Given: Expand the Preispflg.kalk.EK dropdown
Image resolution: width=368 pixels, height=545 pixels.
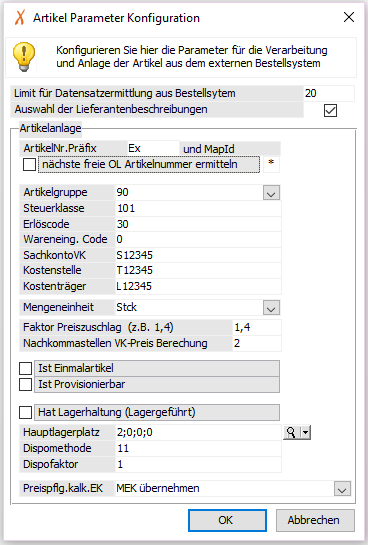Looking at the screenshot, I should pos(342,489).
